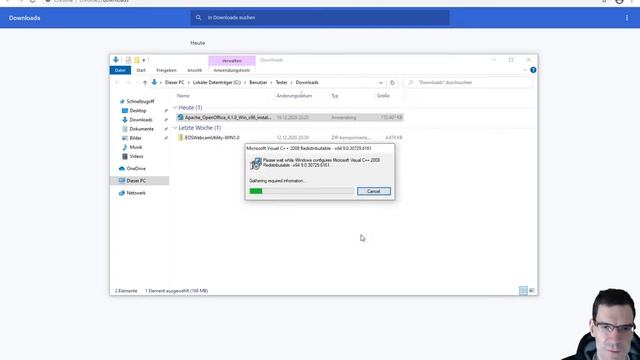
Task: Open Bilder in the navigation pane
Action: (x=135, y=138)
